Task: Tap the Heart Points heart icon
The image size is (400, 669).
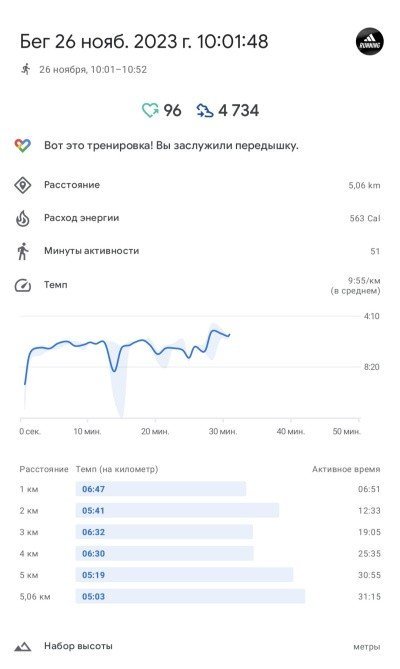Action: pos(150,111)
